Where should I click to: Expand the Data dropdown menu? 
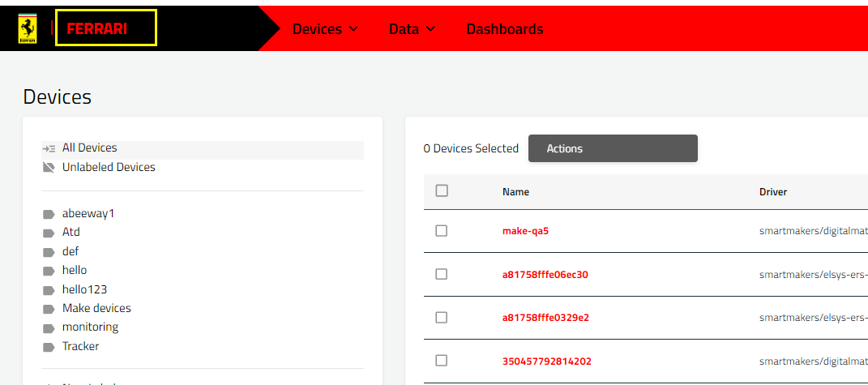pyautogui.click(x=412, y=29)
